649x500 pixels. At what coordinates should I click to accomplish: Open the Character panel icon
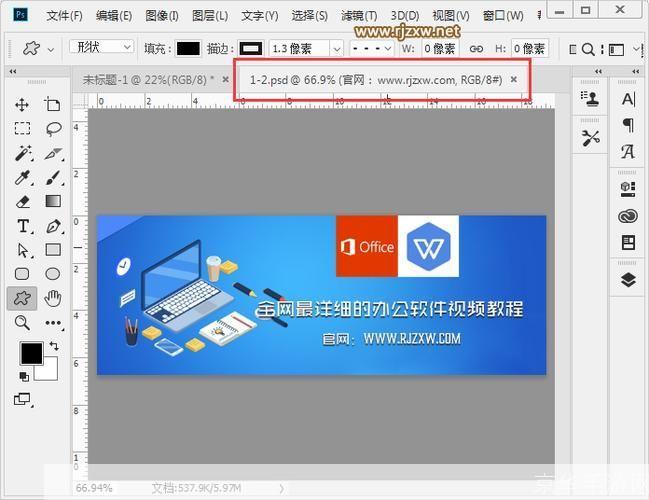628,99
